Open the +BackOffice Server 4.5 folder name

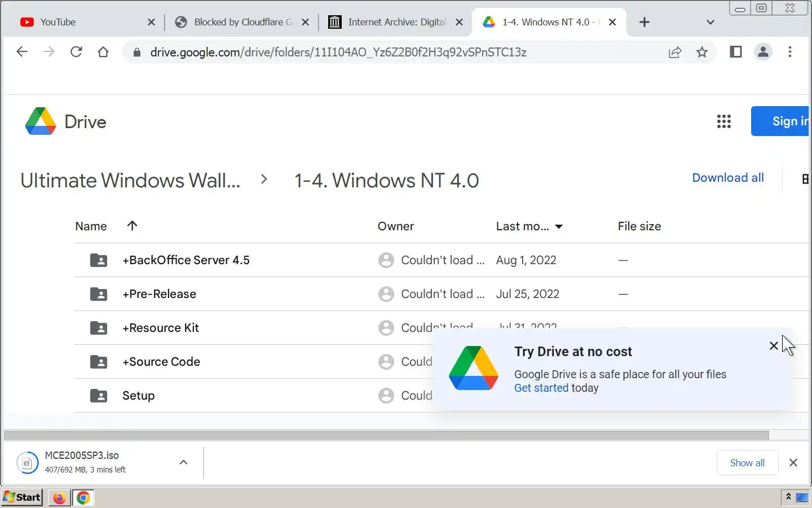(186, 260)
